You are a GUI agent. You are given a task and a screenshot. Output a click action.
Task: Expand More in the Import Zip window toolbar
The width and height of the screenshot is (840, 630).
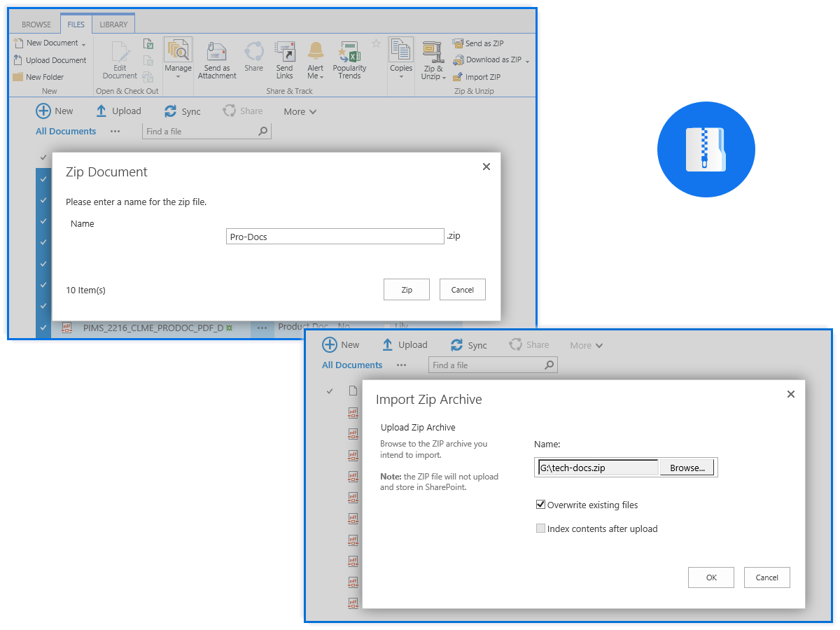[x=587, y=345]
